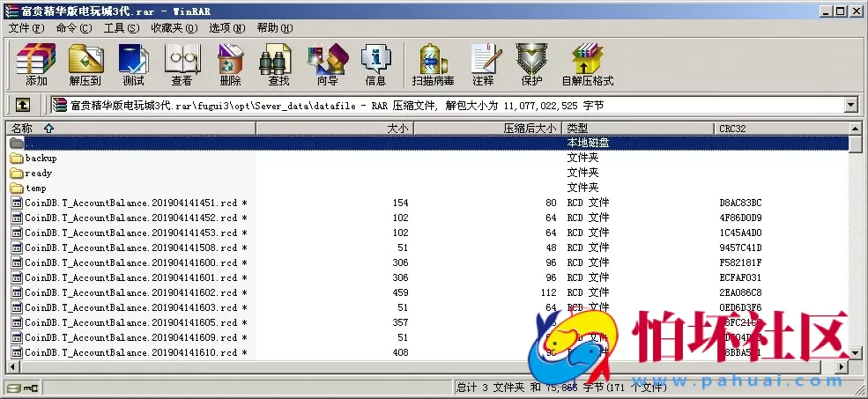Viewport: 868px width, 399px height.
Task: Click file icon of CoinDB.T_AccountBalance.201904141508.rcd
Action: point(17,248)
